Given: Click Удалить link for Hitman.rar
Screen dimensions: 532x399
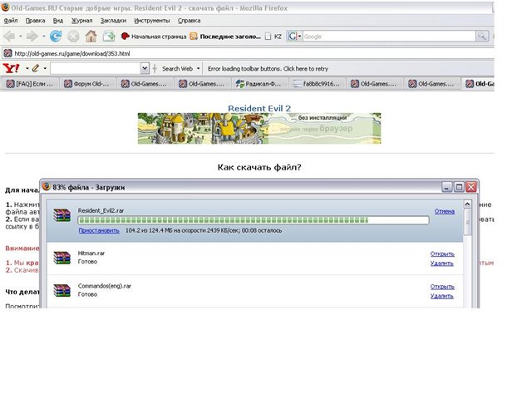Looking at the screenshot, I should pyautogui.click(x=441, y=263).
